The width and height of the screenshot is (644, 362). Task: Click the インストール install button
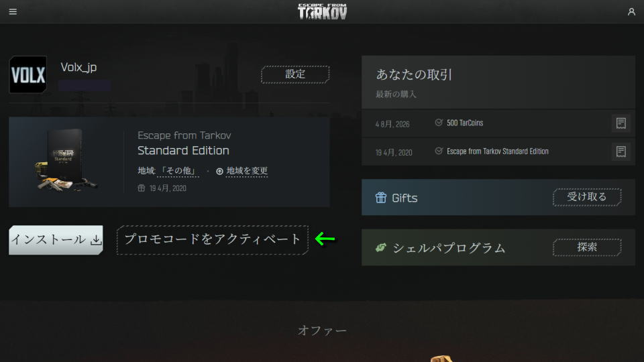pyautogui.click(x=56, y=240)
